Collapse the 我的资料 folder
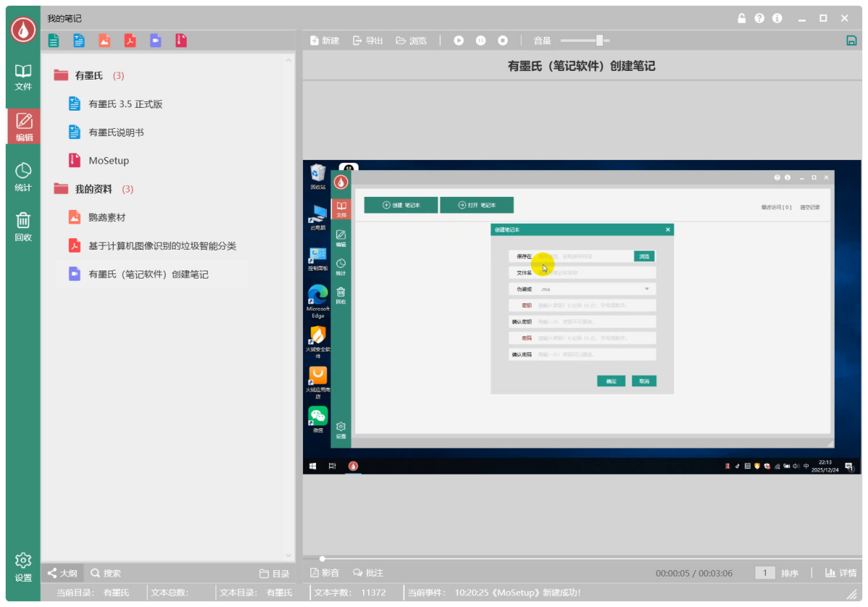868x607 pixels. coord(61,189)
